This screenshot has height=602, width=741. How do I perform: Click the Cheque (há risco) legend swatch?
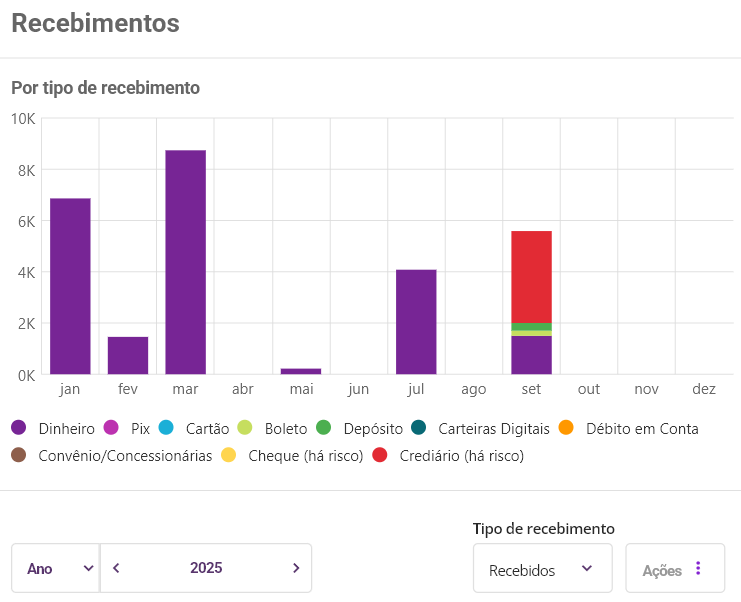click(228, 456)
